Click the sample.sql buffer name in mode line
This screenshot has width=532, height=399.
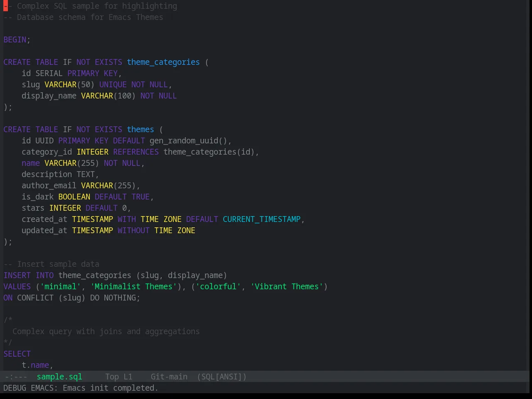pyautogui.click(x=59, y=377)
